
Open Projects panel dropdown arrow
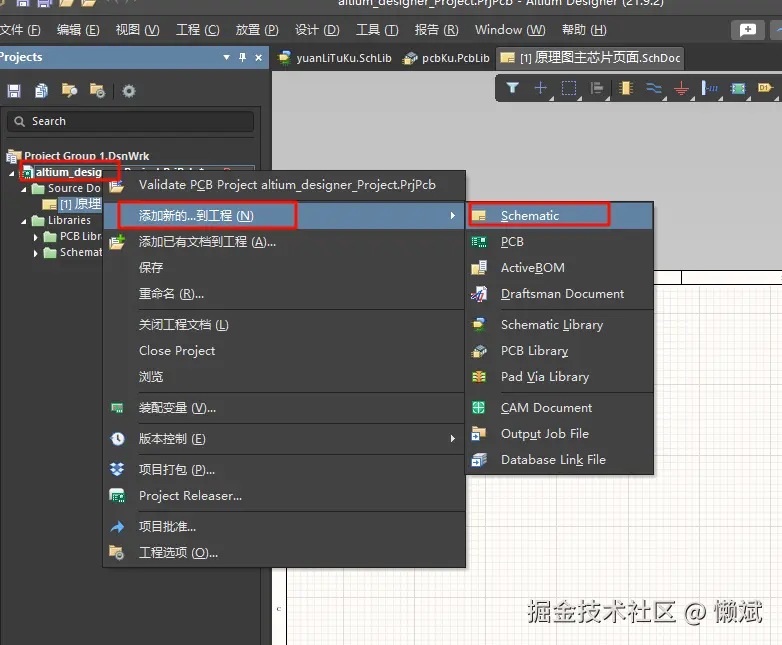[x=226, y=57]
